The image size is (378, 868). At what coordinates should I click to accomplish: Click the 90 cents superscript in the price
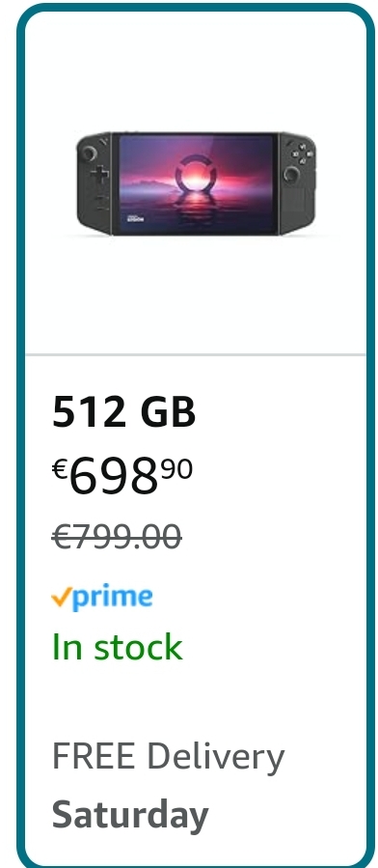176,469
